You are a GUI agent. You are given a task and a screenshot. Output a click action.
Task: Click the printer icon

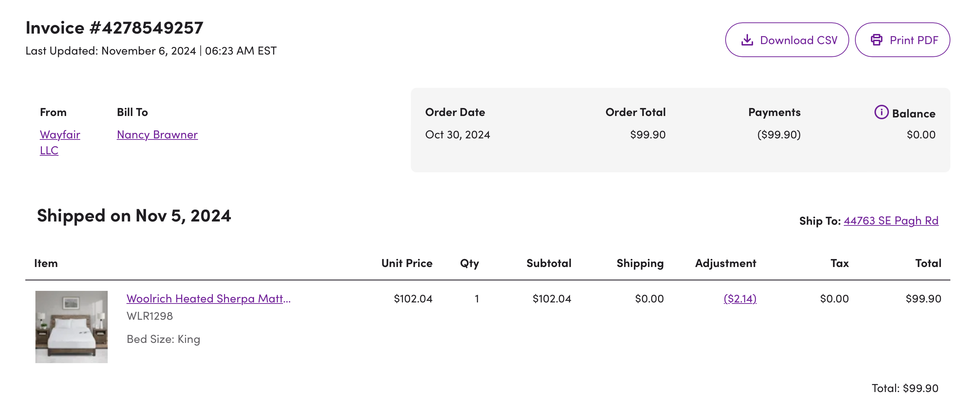877,40
